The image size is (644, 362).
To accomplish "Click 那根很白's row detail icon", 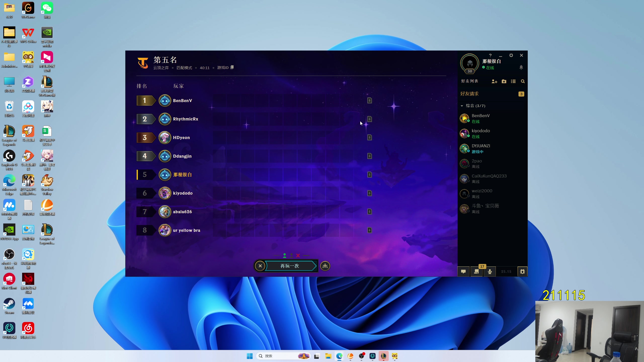I will [370, 174].
